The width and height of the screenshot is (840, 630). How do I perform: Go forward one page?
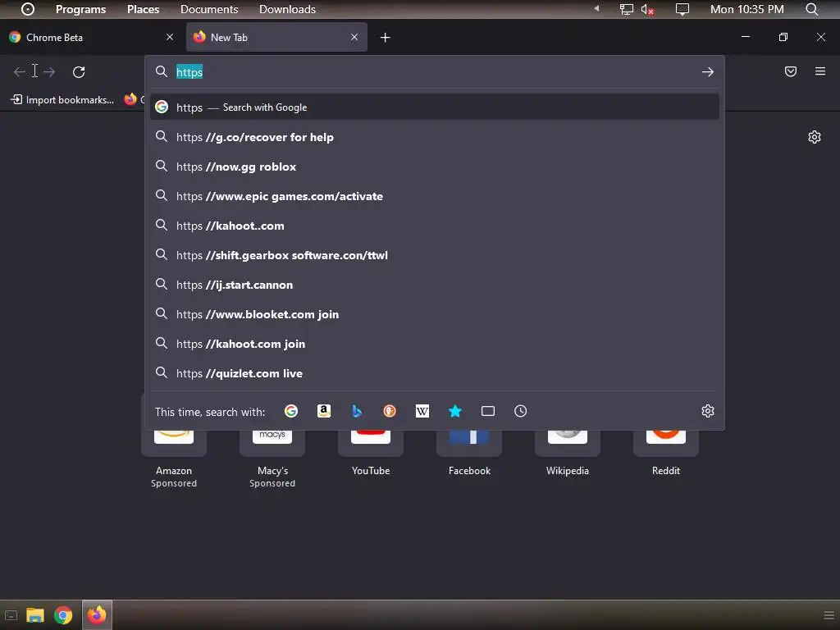tap(49, 72)
